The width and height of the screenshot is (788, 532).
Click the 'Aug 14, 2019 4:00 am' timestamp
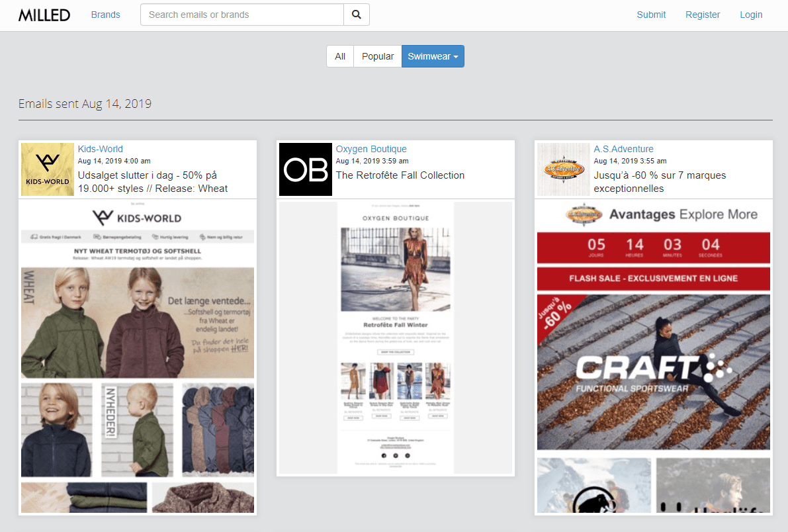click(x=114, y=161)
